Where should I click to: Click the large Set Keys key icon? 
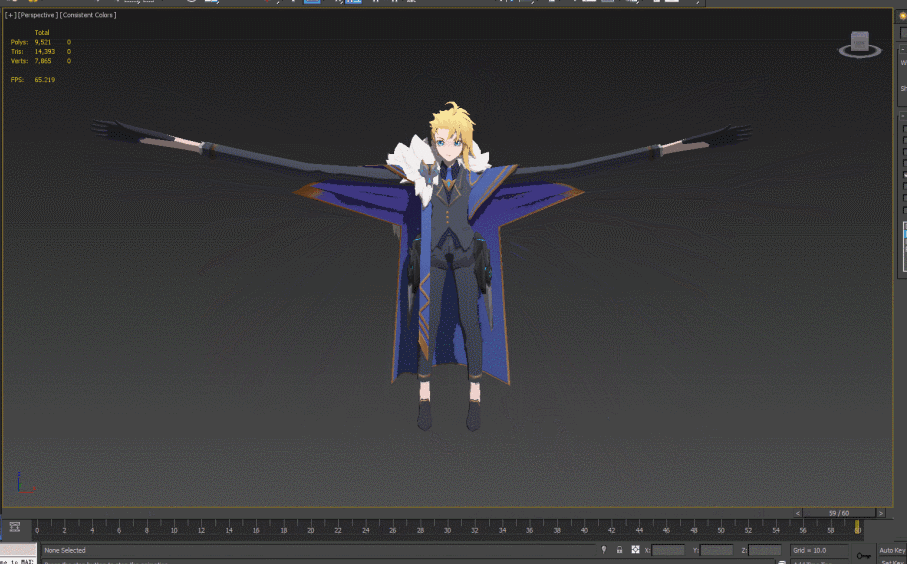(864, 555)
